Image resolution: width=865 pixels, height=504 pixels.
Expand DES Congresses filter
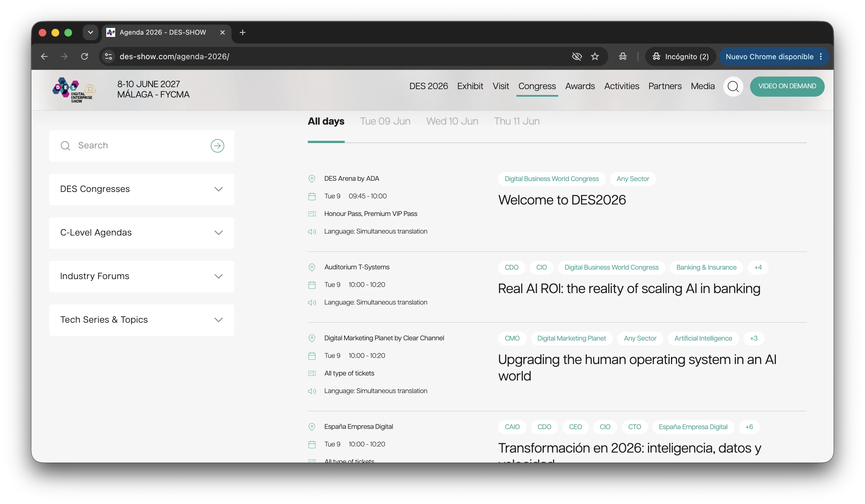(142, 189)
